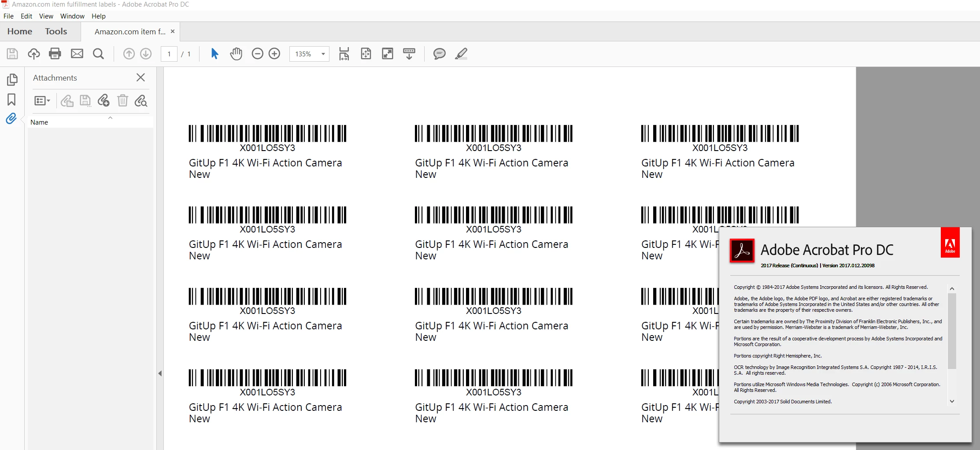Close the Amazon.com item document tab

[x=173, y=31]
